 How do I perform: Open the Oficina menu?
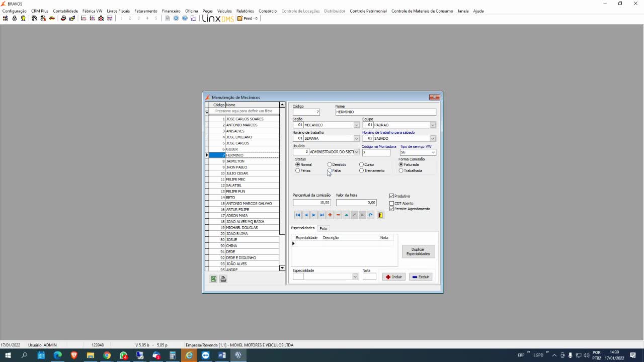[x=191, y=11]
